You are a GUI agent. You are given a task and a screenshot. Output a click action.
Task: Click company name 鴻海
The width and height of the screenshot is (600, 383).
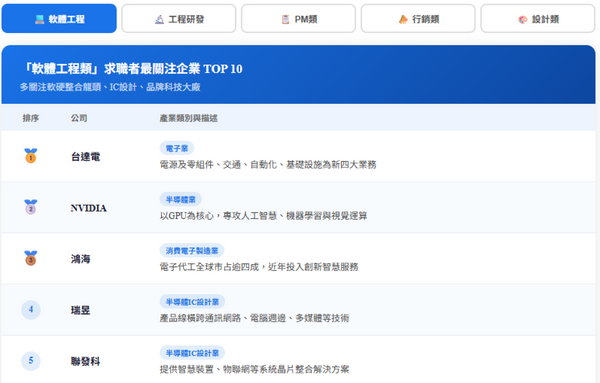pos(80,259)
